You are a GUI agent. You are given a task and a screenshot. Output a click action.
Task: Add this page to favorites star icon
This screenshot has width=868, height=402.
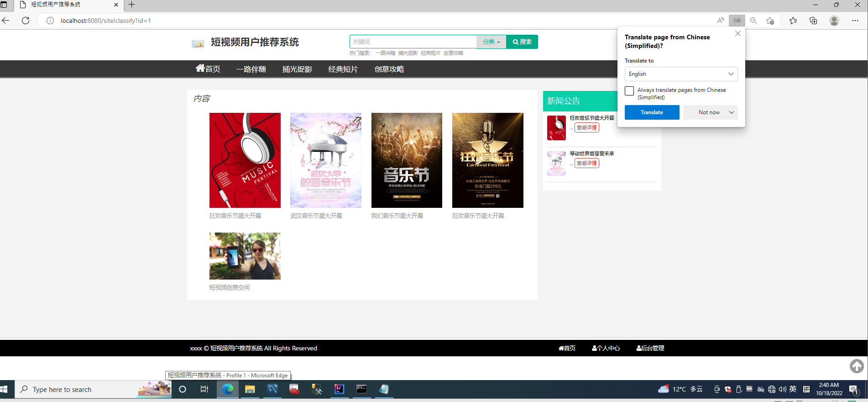770,21
